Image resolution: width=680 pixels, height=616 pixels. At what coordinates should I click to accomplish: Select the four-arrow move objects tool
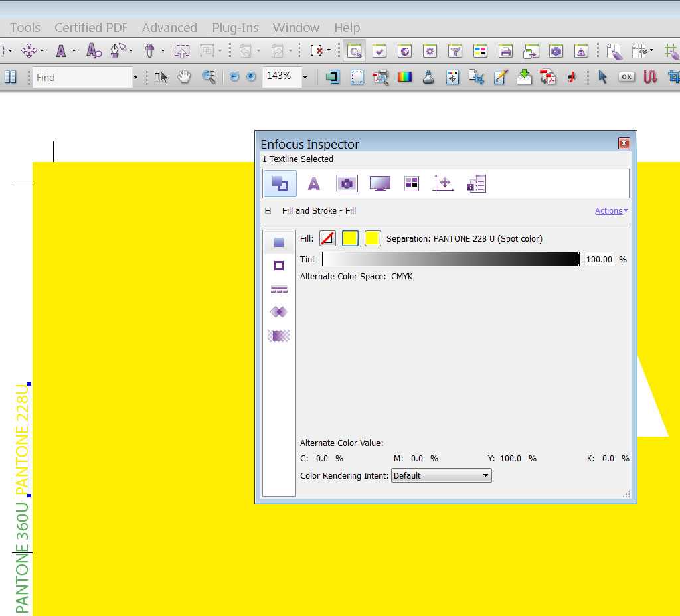point(29,50)
